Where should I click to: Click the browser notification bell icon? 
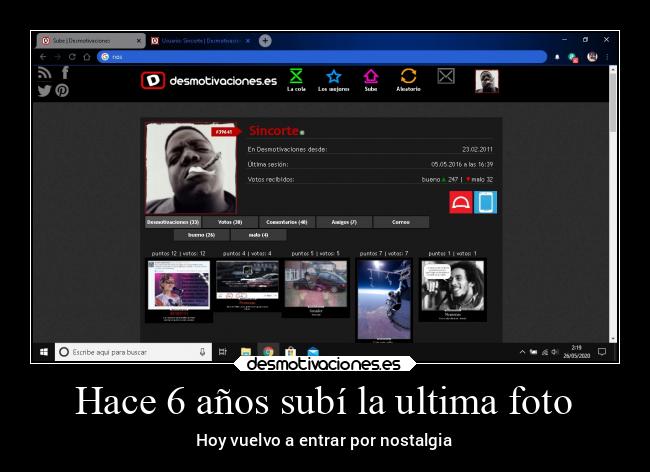click(x=557, y=57)
